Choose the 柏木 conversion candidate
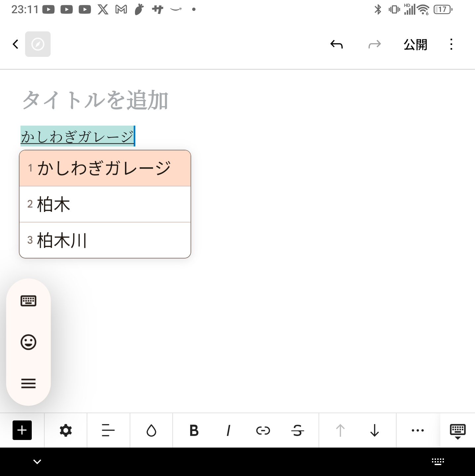The height and width of the screenshot is (476, 475). click(105, 204)
